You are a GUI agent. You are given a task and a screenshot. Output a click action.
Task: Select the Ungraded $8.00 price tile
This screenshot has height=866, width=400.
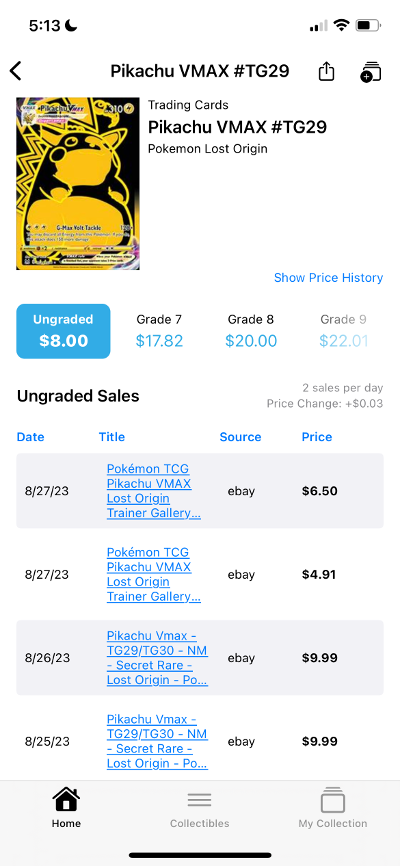coord(63,331)
